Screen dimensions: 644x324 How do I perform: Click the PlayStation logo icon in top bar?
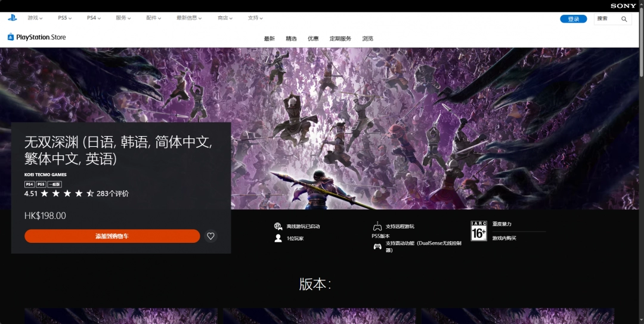(x=12, y=18)
